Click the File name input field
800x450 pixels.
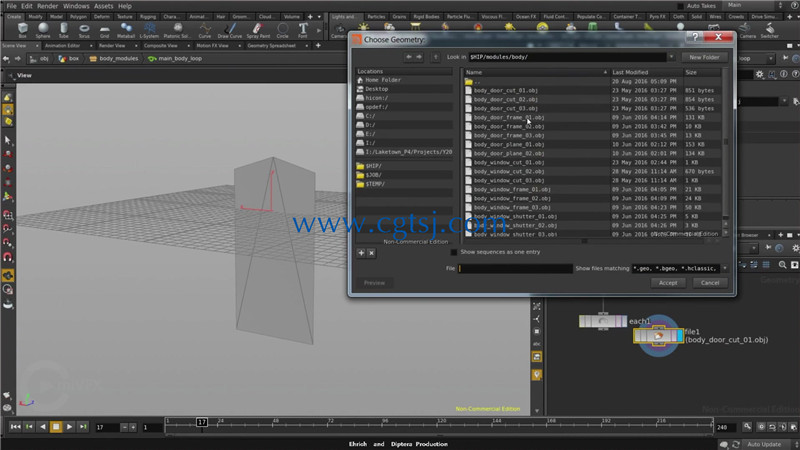(x=515, y=268)
